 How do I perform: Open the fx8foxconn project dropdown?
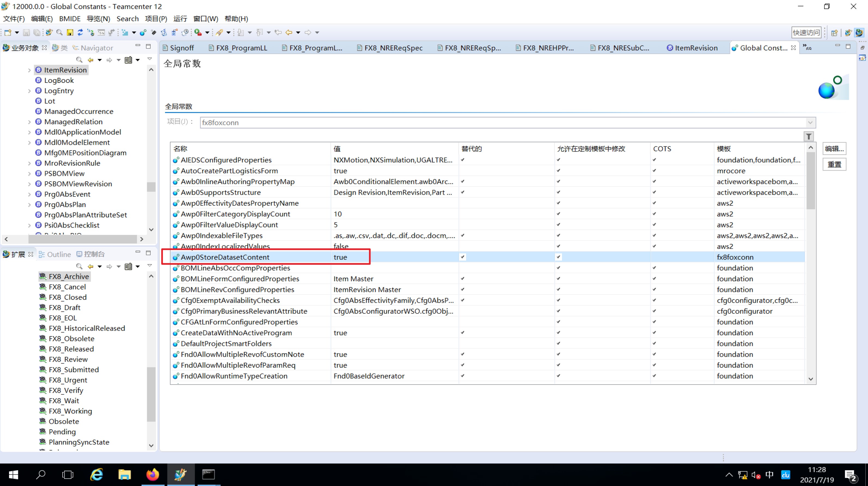(x=810, y=122)
